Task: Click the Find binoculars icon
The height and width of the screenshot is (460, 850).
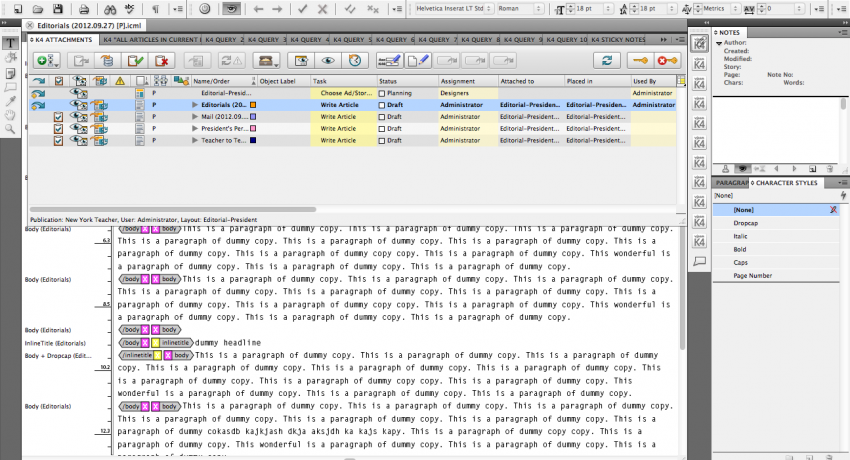Action: tap(110, 9)
